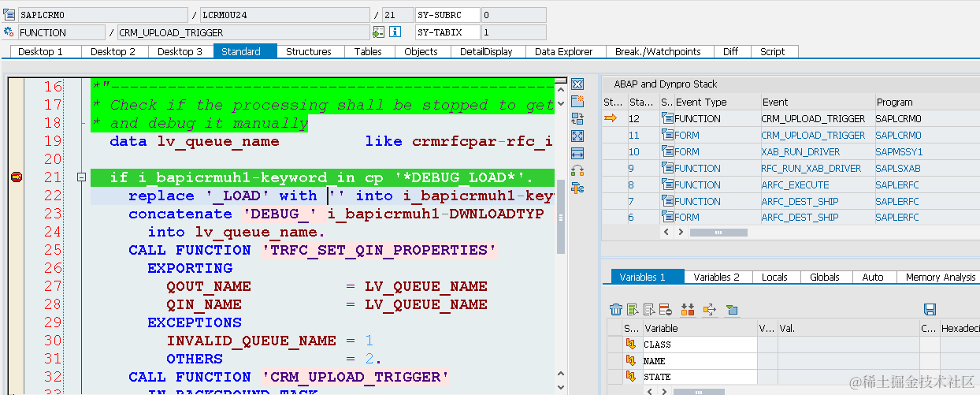Viewport: 980px width, 395px height.
Task: Open the DetailDisplay tab
Action: [487, 51]
